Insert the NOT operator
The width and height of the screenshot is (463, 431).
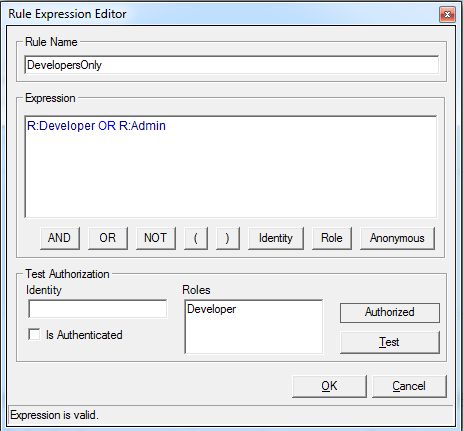(x=156, y=238)
